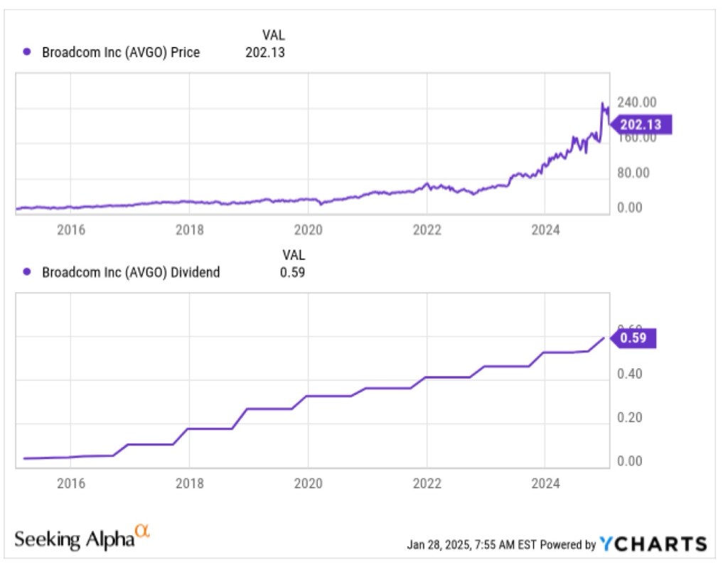The width and height of the screenshot is (728, 565).
Task: Click the purple dot beside the Dividend legend
Action: tap(28, 271)
